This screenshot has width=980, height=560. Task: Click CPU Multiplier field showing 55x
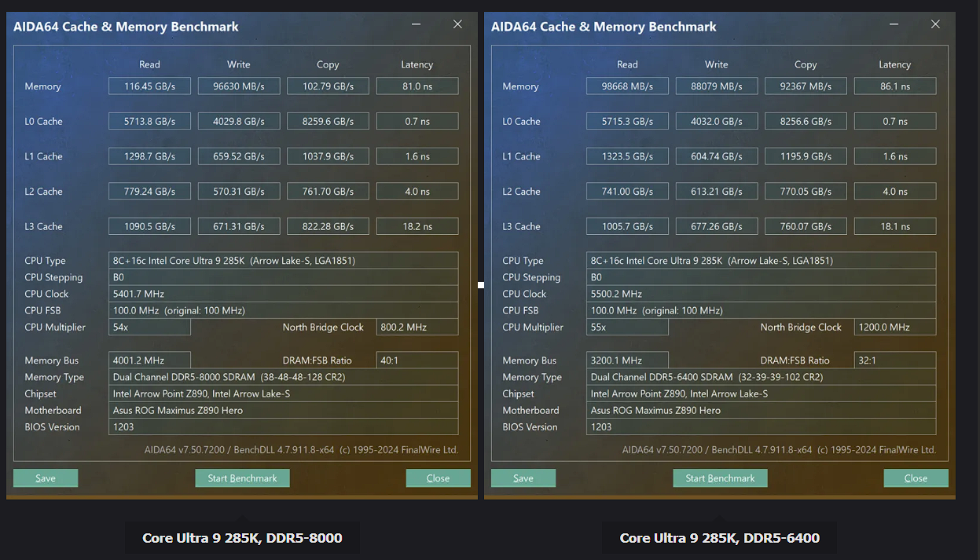coord(627,327)
